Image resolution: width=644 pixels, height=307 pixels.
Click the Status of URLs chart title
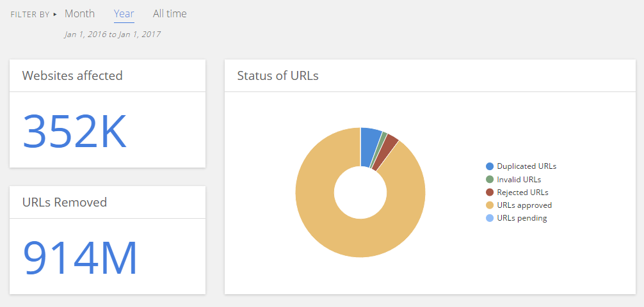pos(278,75)
